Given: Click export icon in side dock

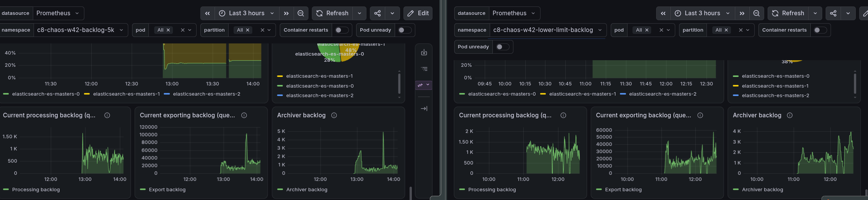Looking at the screenshot, I should tap(424, 53).
